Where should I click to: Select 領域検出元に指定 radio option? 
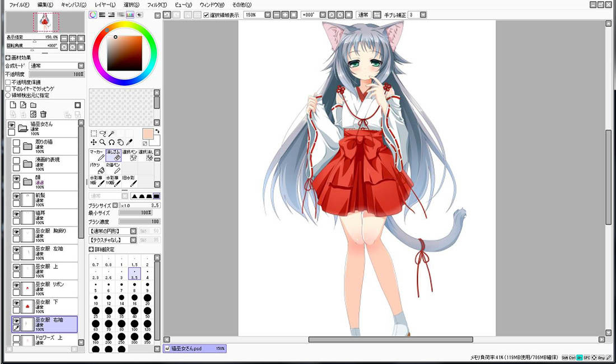coord(8,95)
